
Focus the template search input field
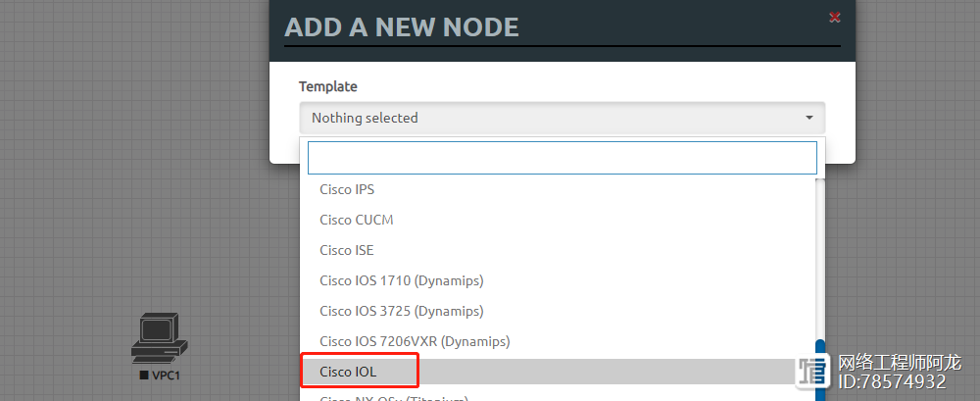[x=562, y=158]
